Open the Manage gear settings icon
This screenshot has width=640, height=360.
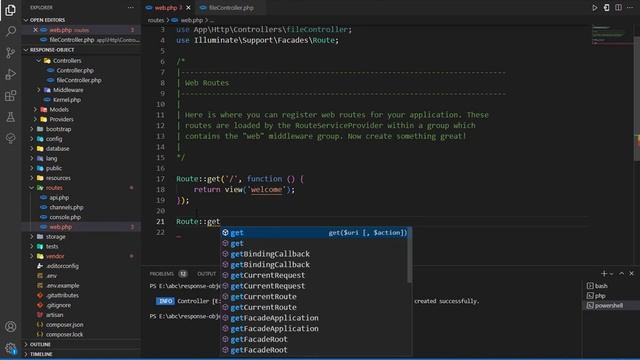[x=11, y=348]
